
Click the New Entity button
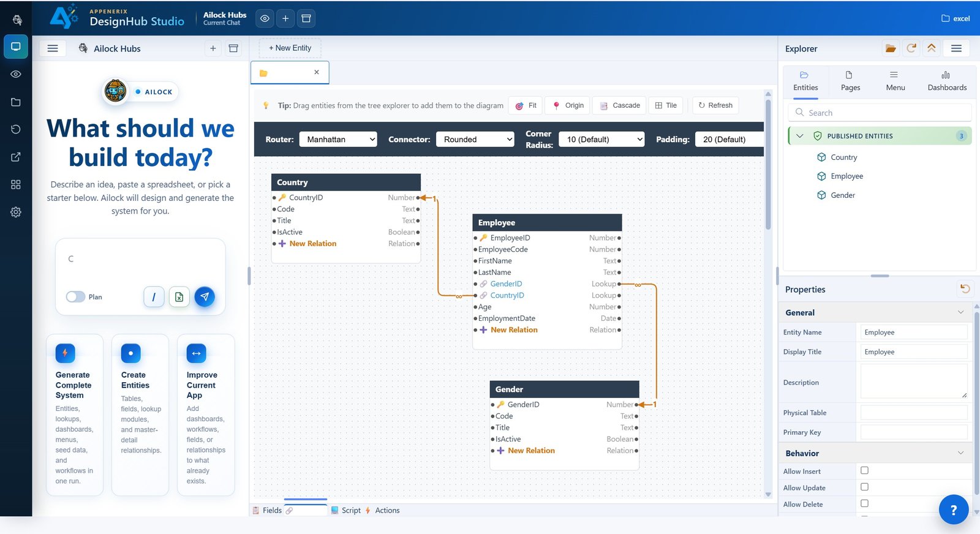tap(290, 48)
